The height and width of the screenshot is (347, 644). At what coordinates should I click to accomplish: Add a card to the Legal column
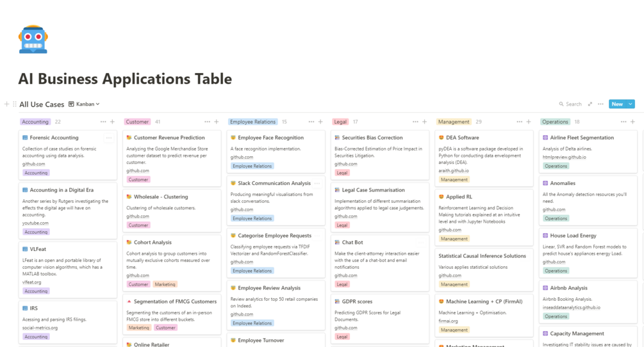(x=425, y=122)
